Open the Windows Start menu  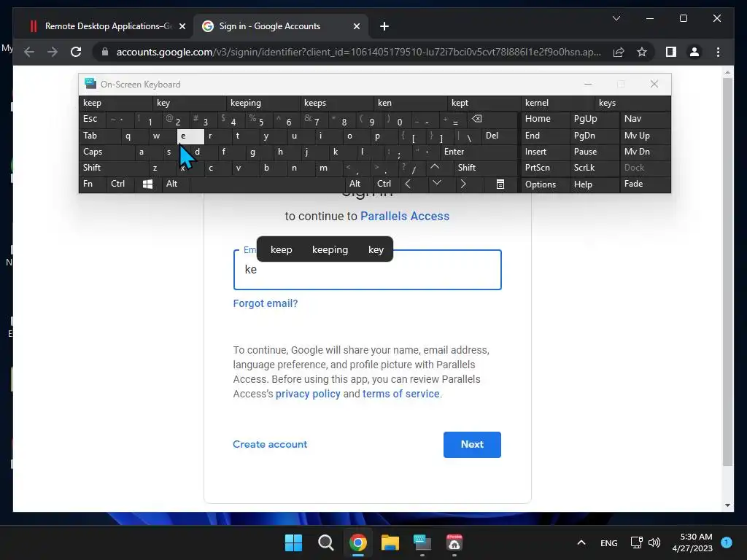293,542
